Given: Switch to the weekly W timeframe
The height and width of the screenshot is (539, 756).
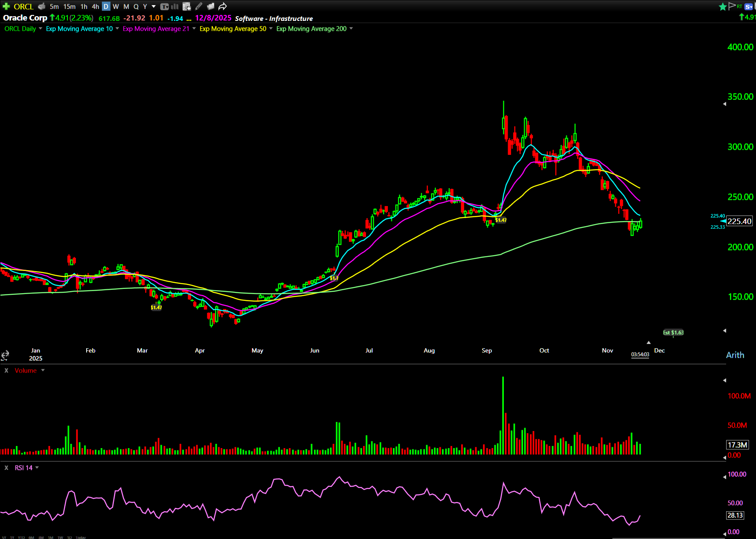Looking at the screenshot, I should pyautogui.click(x=116, y=6).
